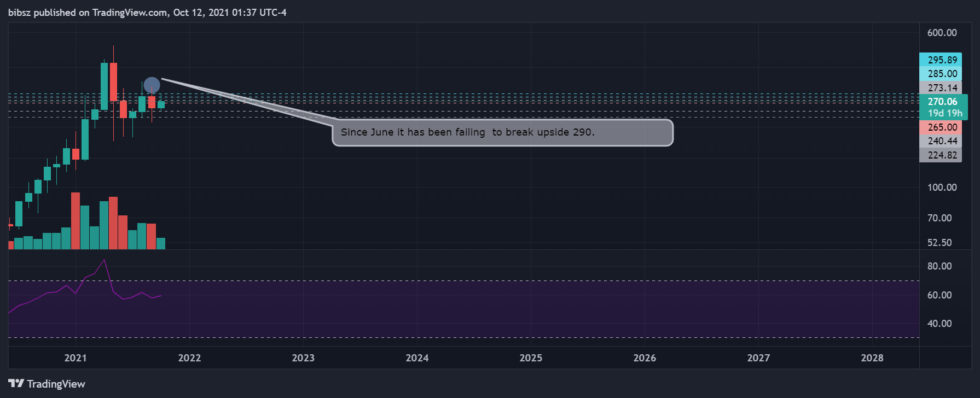Click the tallest red volume bar

click(x=76, y=221)
